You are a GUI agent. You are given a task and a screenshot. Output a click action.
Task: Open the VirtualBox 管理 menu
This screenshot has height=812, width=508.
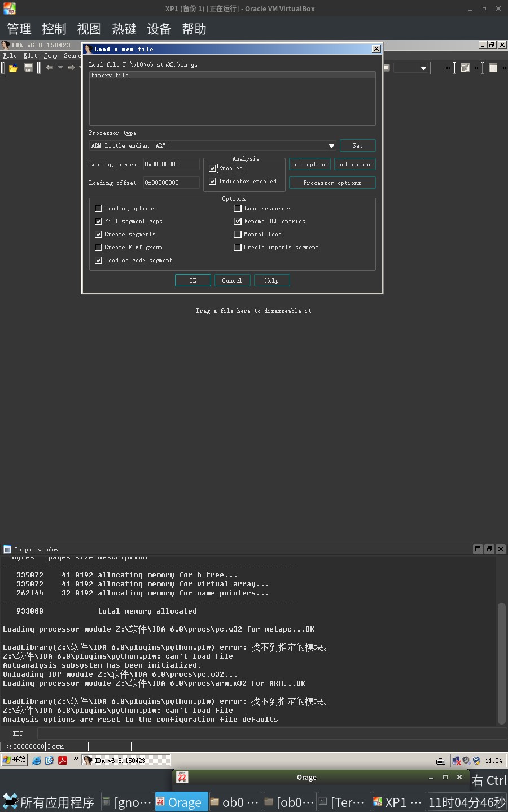[19, 29]
